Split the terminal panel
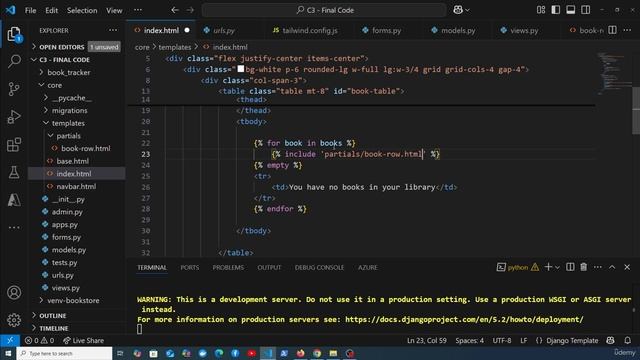The image size is (640, 360). tap(570, 267)
